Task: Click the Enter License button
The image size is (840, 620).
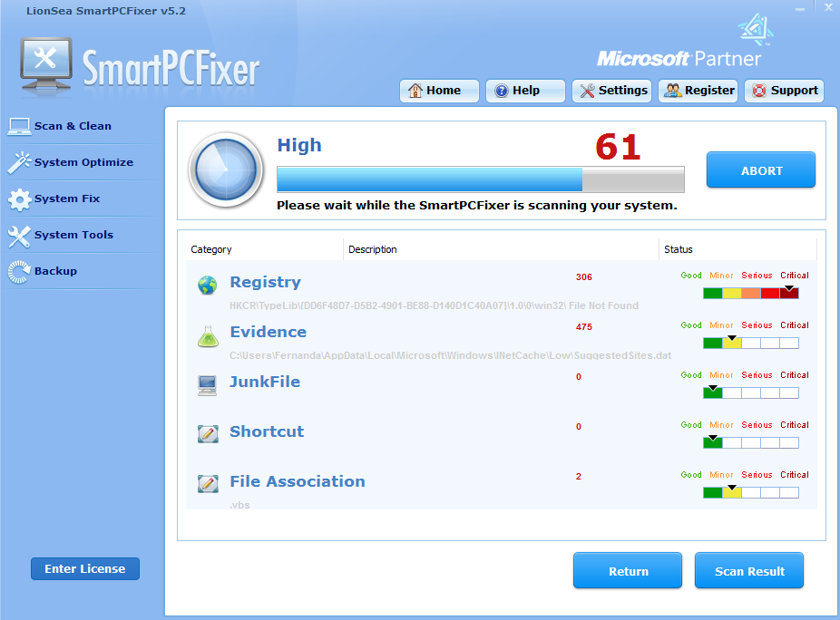Action: [x=85, y=568]
